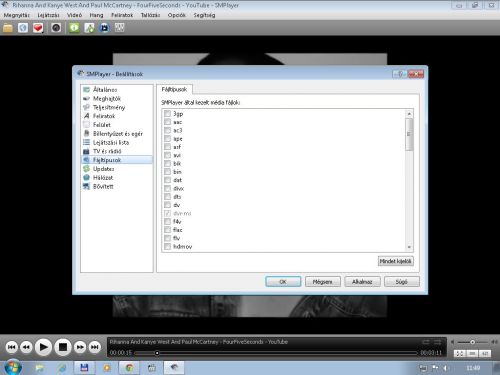Open the Hang menu
The width and height of the screenshot is (500, 375).
96,15
